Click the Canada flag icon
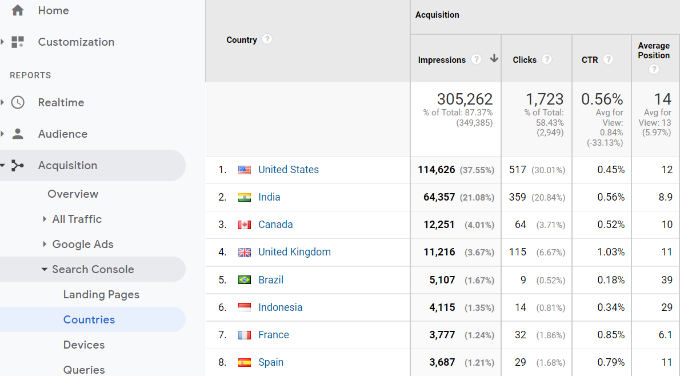Image resolution: width=680 pixels, height=376 pixels. pos(244,225)
